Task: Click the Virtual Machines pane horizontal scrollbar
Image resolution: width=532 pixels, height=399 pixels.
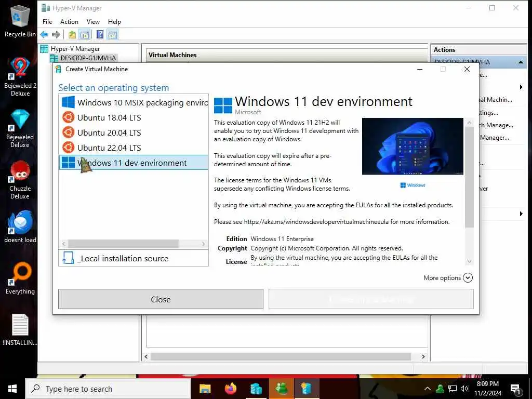Action: [x=281, y=356]
